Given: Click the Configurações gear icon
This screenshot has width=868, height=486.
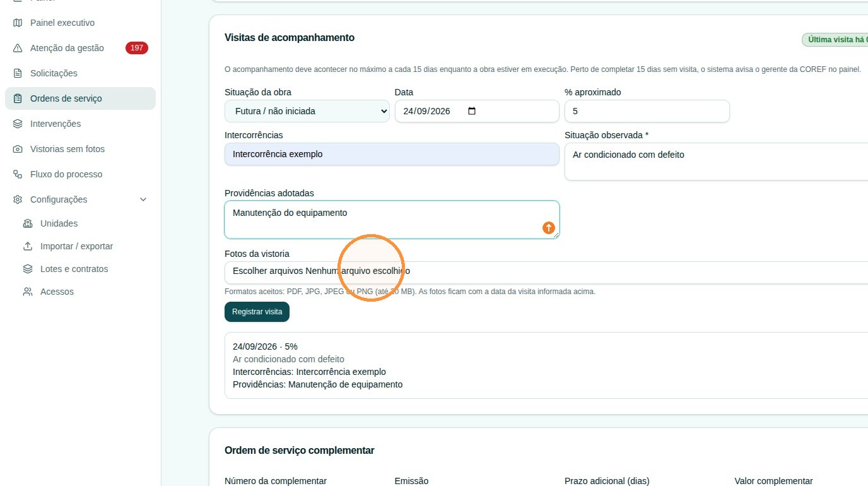Looking at the screenshot, I should tap(18, 199).
